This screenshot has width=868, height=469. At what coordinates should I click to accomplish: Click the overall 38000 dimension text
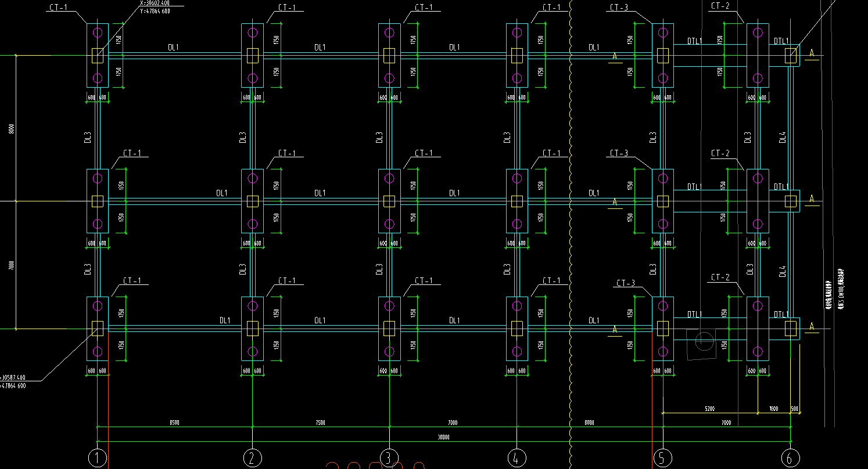point(444,437)
